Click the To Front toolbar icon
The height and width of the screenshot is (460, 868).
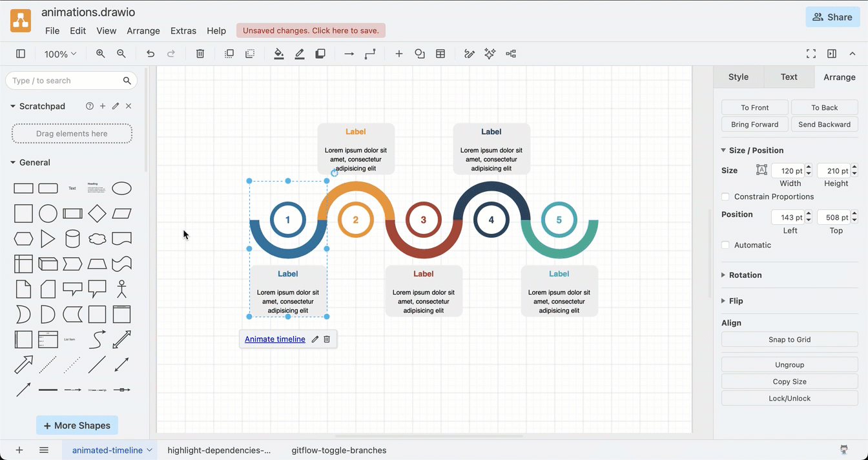click(x=229, y=54)
